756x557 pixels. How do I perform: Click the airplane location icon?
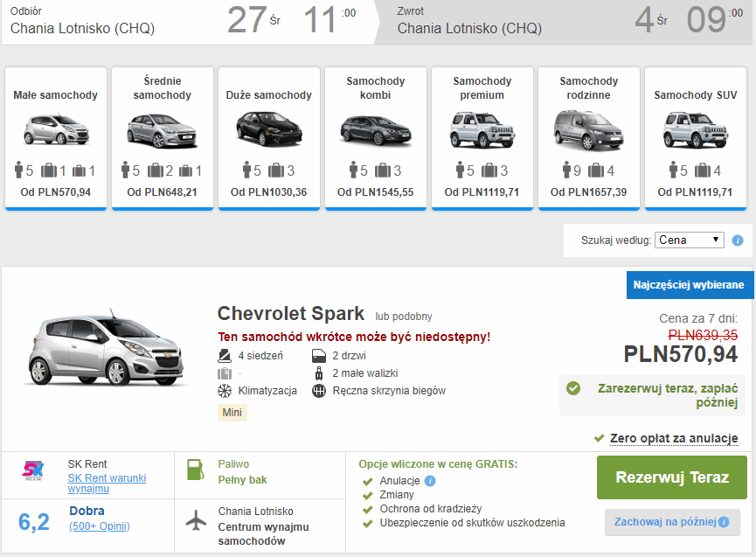[x=196, y=520]
